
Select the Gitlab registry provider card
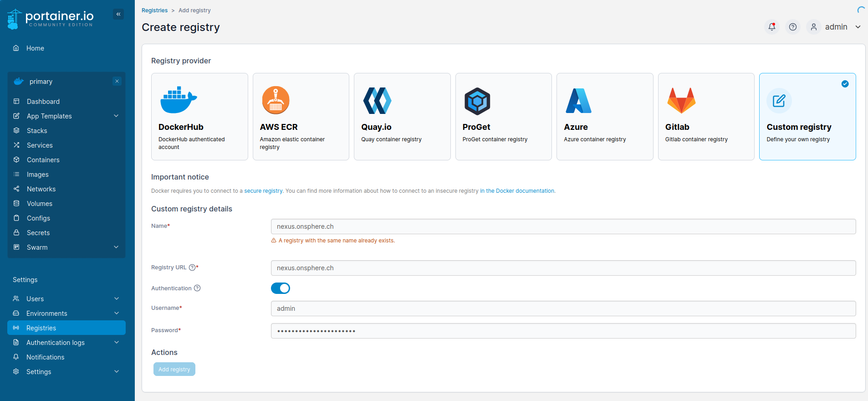point(706,117)
